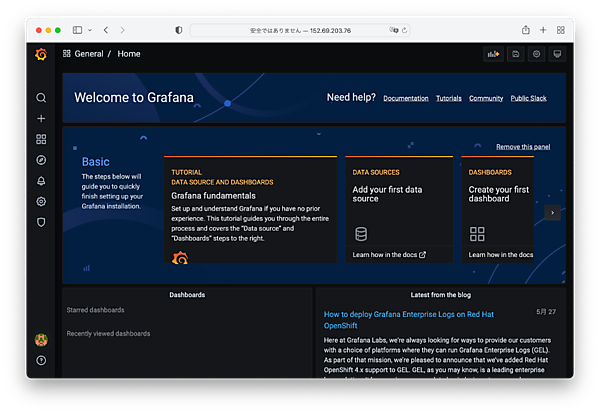Click the Grafana logo in the sidebar
This screenshot has height=414, width=600.
[x=41, y=54]
